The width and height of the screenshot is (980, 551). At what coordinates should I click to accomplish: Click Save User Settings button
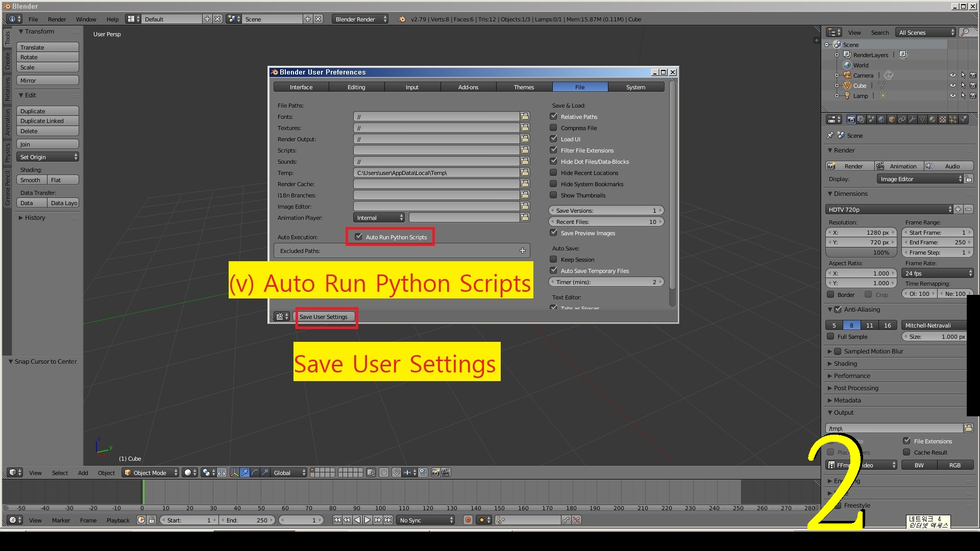[324, 316]
